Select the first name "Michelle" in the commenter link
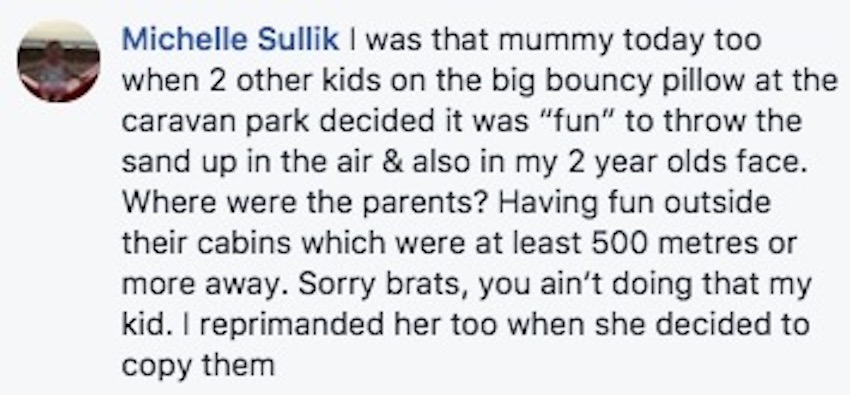This screenshot has width=850, height=395. (190, 40)
